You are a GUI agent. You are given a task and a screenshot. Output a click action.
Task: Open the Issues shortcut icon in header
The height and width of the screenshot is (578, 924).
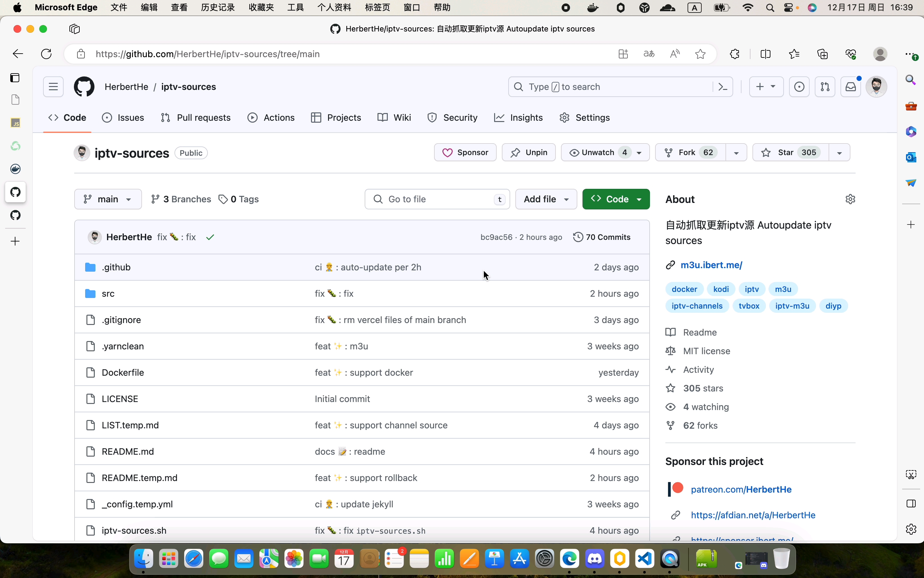[799, 87]
